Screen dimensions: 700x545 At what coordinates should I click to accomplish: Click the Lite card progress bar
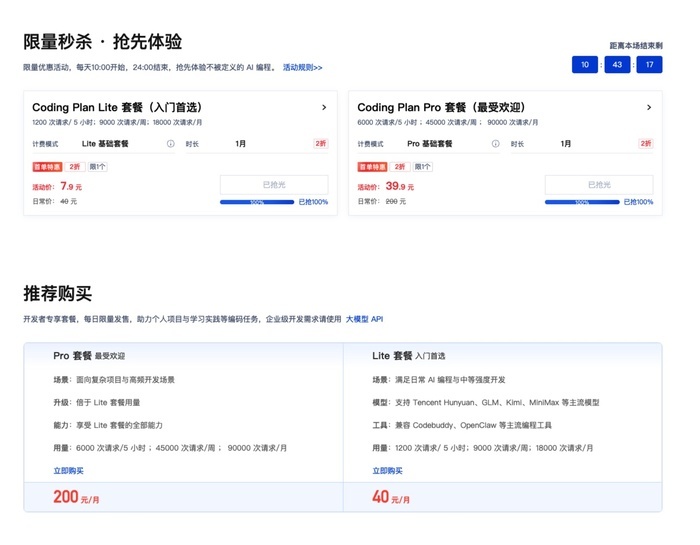point(257,202)
